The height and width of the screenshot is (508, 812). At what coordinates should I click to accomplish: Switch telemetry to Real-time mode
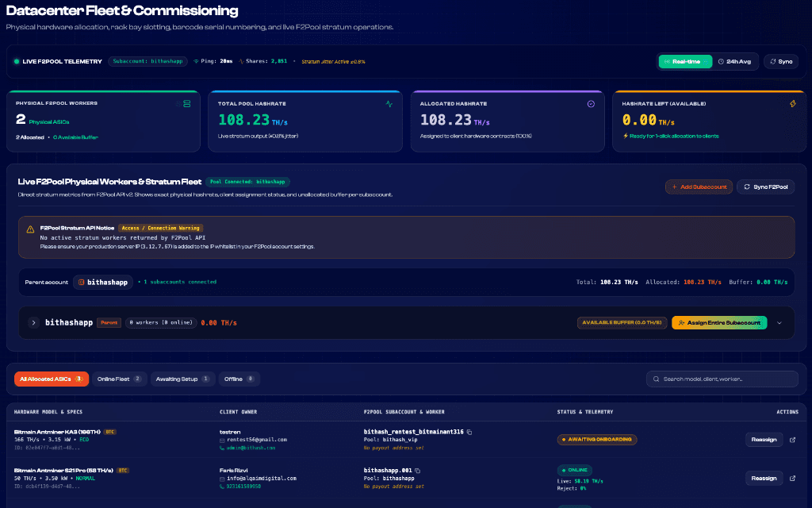[685, 61]
